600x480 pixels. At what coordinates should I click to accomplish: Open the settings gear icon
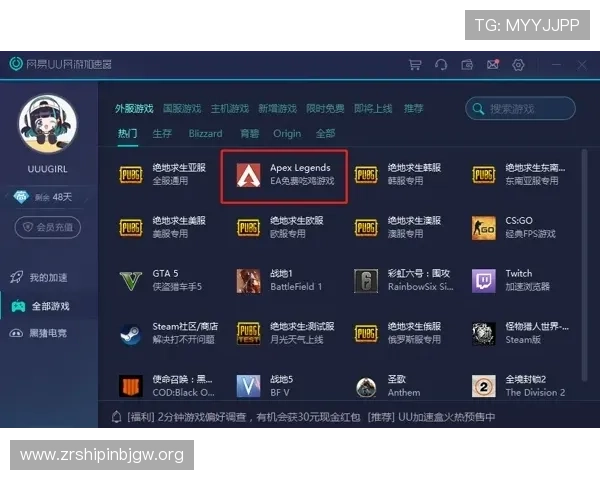518,65
